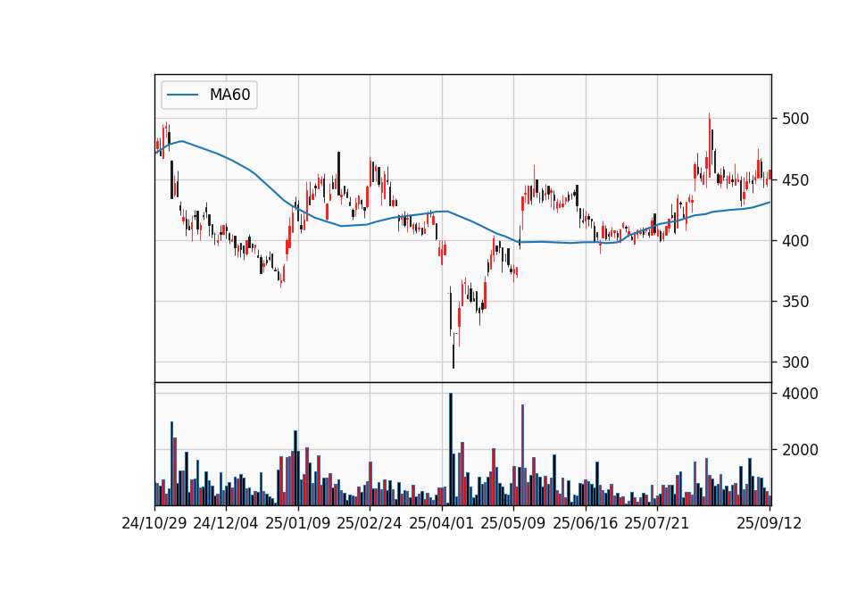Click the lowest candlestick near 300

click(453, 350)
